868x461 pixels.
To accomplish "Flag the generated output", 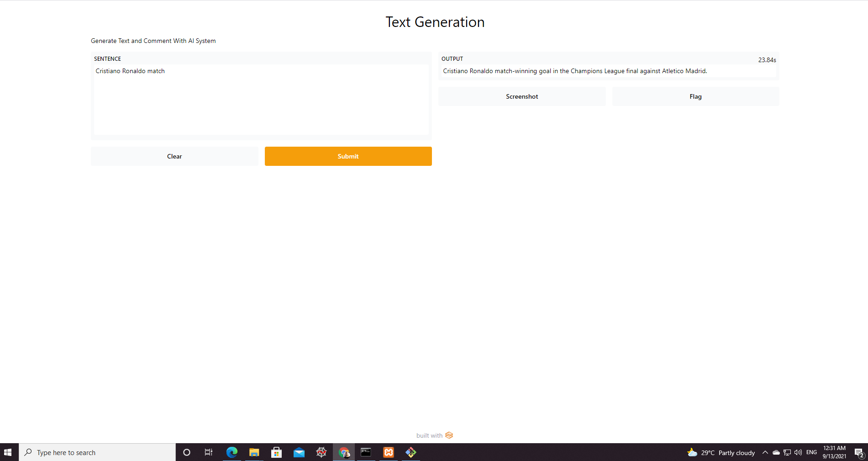I will click(x=695, y=96).
